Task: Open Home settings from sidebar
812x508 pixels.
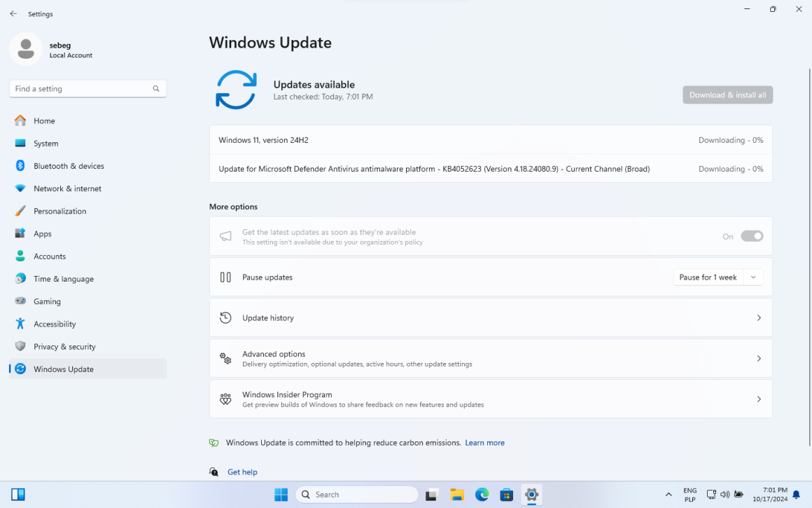Action: 44,121
